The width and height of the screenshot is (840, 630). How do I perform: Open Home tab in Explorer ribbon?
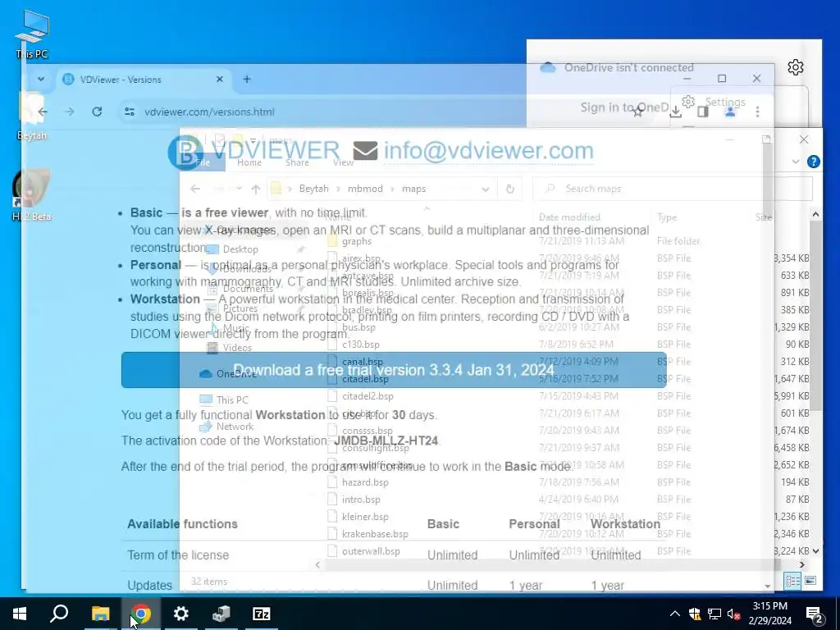[249, 162]
